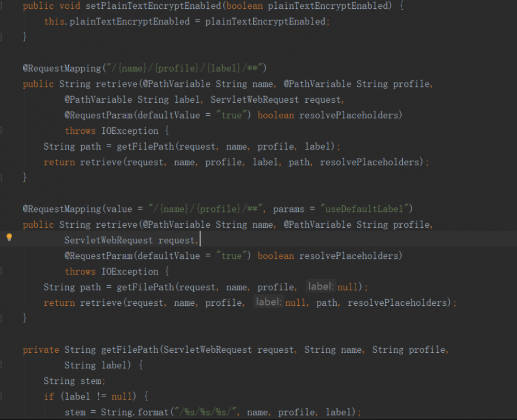
Task: Click the label: inlay hint in retrieve call
Action: 268,302
